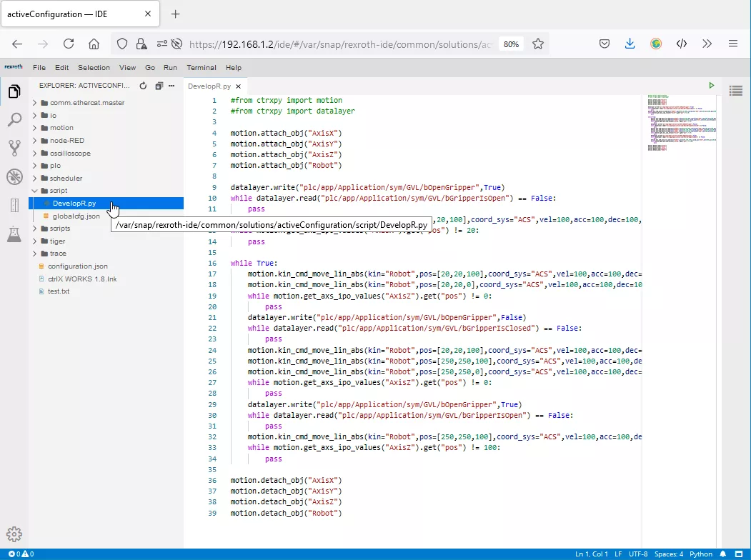
Task: Open globalcfg.json file in Explorer
Action: pyautogui.click(x=76, y=216)
